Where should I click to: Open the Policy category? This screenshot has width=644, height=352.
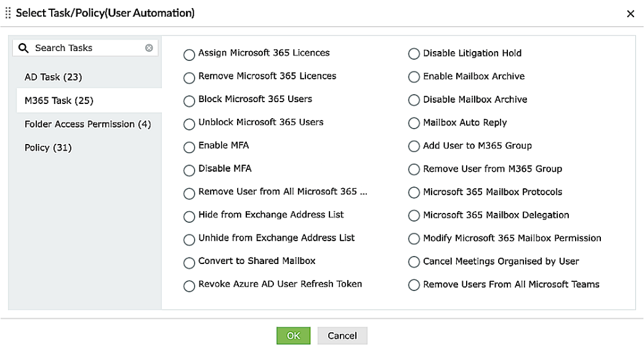click(x=48, y=148)
